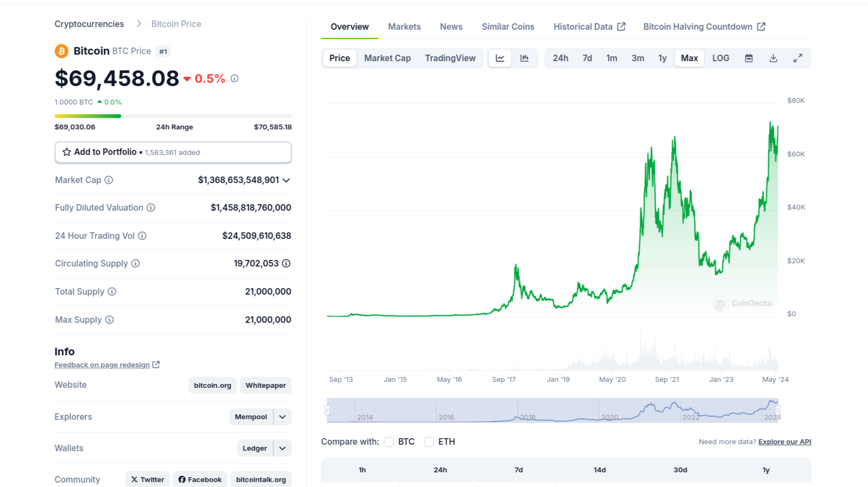Show Market Cap info tooltip icon
This screenshot has height=487, width=868.
pos(109,180)
